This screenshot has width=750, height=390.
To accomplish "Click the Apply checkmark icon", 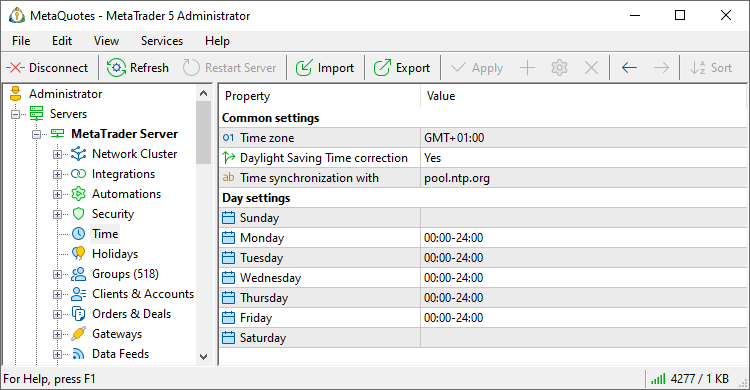I will (458, 67).
